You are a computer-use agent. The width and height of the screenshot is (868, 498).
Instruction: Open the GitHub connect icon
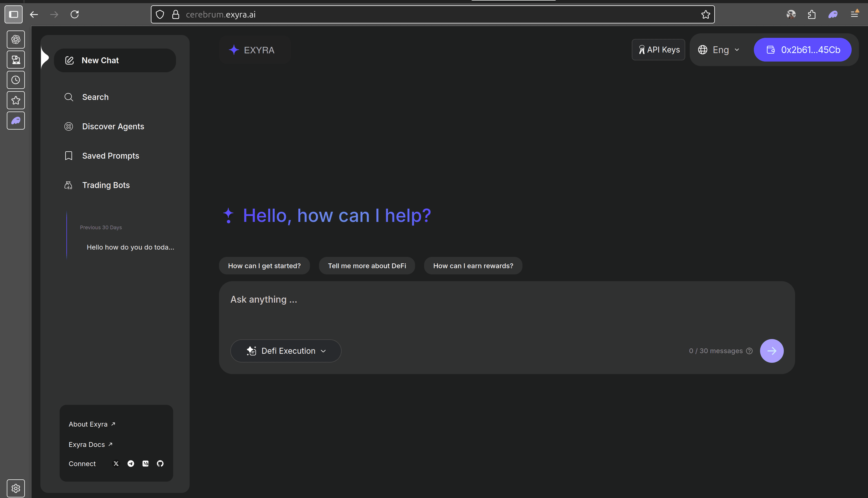160,464
